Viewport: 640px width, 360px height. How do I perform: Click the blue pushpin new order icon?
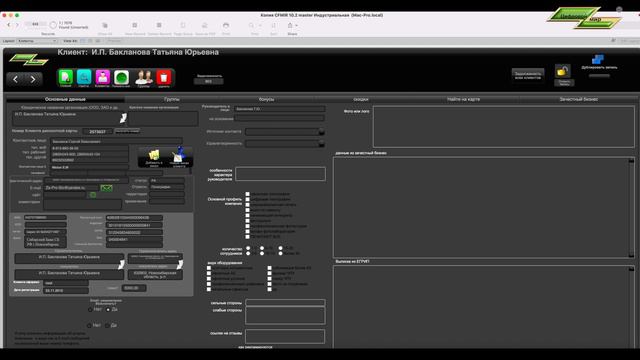coord(179,154)
